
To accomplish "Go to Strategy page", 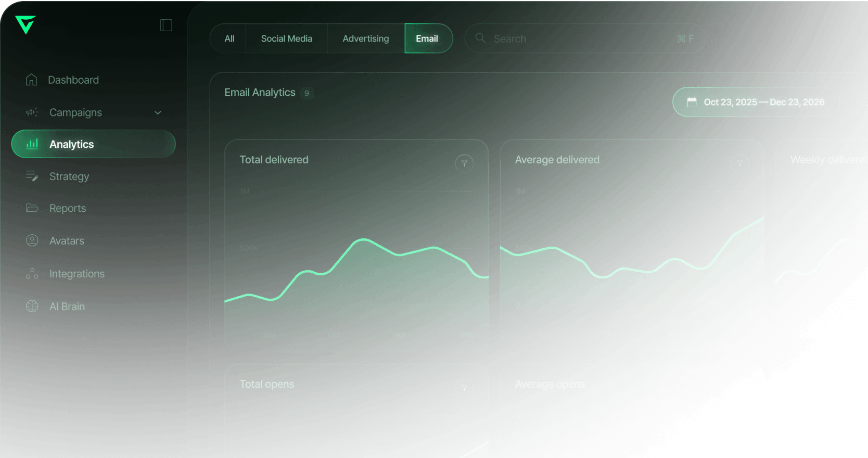I will coord(94,176).
